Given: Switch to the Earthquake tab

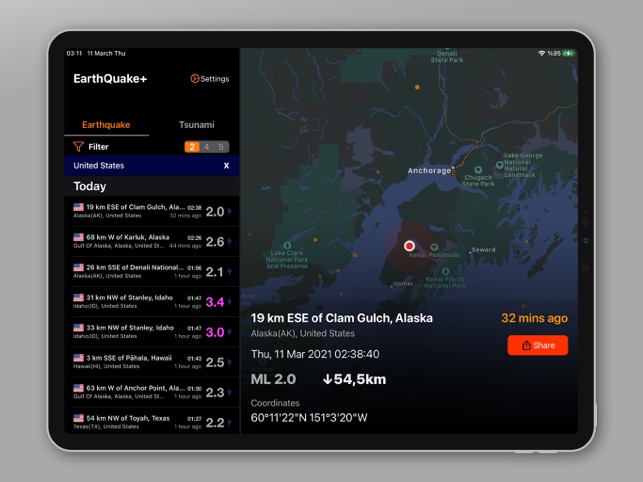Looking at the screenshot, I should pyautogui.click(x=106, y=125).
